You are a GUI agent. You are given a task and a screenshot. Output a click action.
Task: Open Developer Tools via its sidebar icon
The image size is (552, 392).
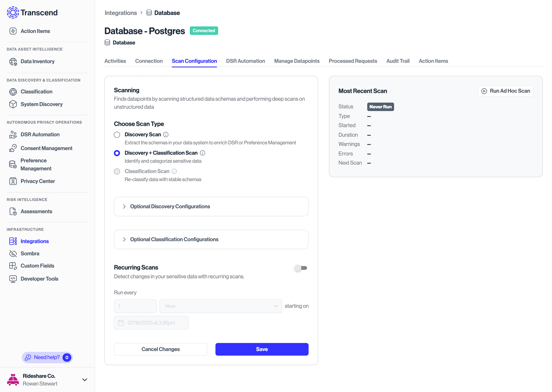(x=13, y=279)
